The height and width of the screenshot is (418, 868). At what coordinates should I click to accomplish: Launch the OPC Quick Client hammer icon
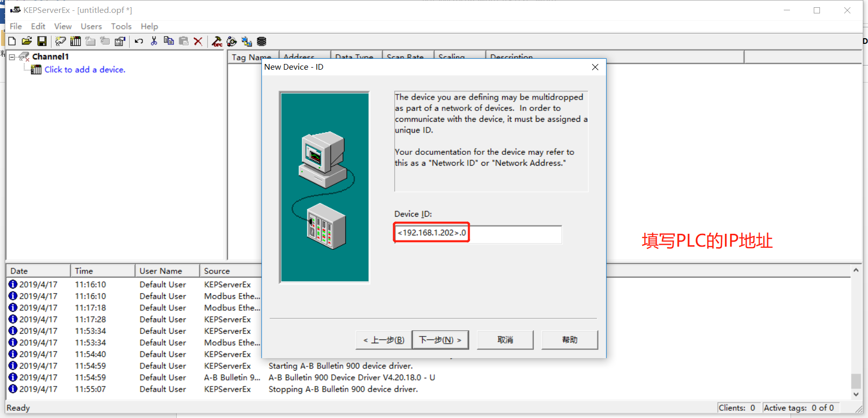[217, 41]
